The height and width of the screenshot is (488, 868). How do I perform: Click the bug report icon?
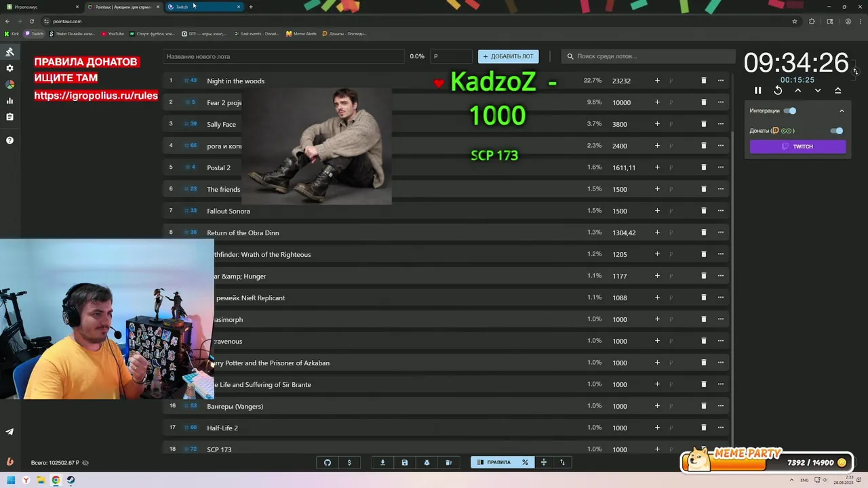click(x=427, y=462)
